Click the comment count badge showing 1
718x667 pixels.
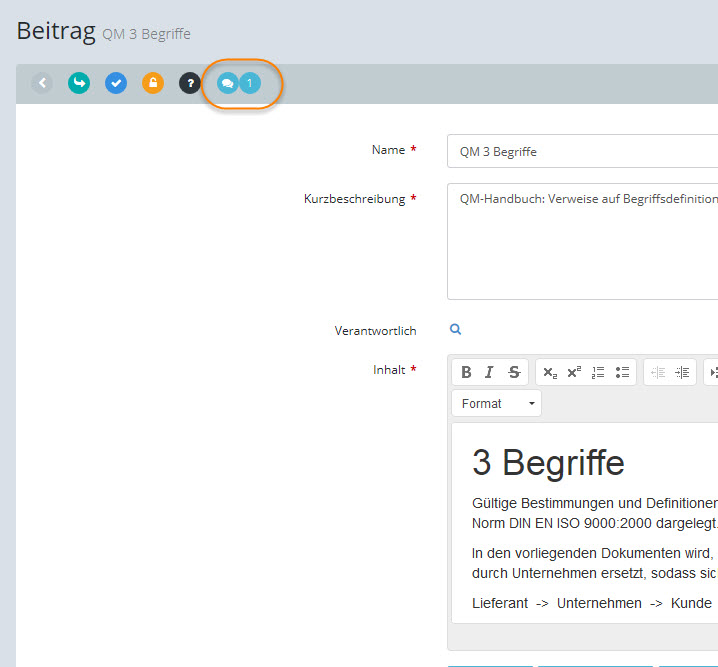point(250,84)
